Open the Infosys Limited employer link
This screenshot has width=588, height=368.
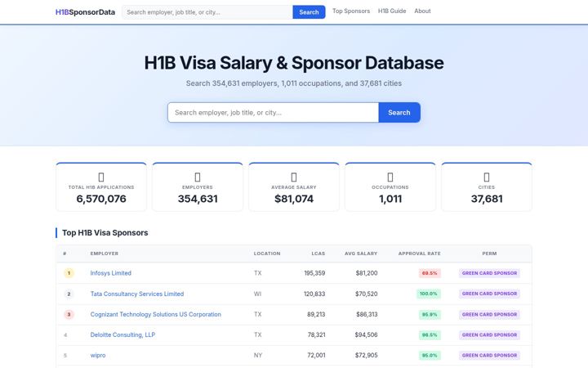110,273
